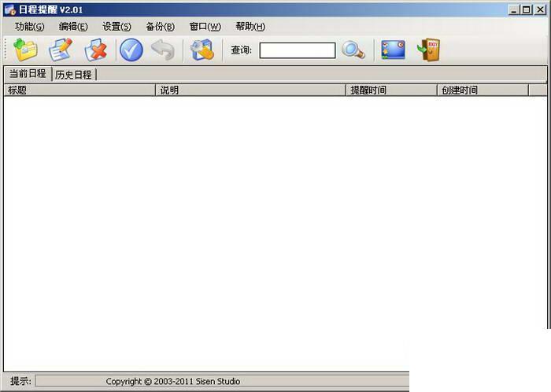Screen dimensions: 551x392
Task: Click the exit door icon
Action: [x=428, y=50]
